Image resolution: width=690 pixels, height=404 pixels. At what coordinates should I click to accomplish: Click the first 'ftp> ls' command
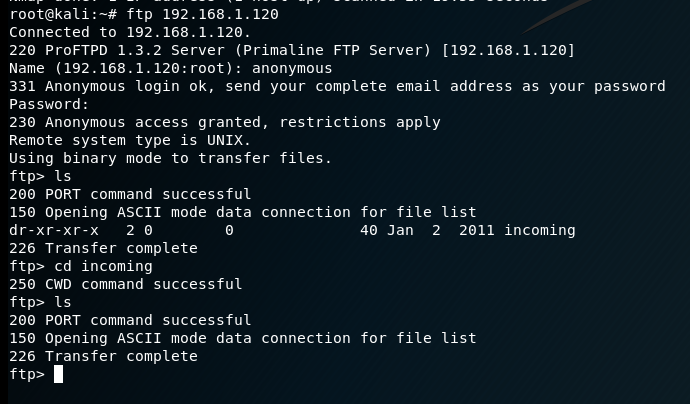[40, 176]
